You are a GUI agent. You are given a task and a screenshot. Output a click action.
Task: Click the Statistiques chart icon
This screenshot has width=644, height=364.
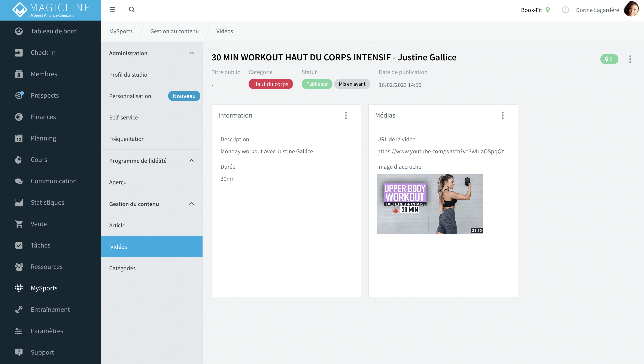click(x=19, y=203)
